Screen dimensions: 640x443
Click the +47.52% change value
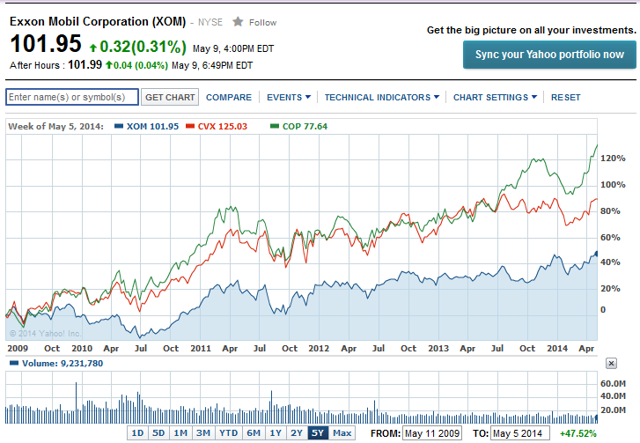click(x=578, y=433)
